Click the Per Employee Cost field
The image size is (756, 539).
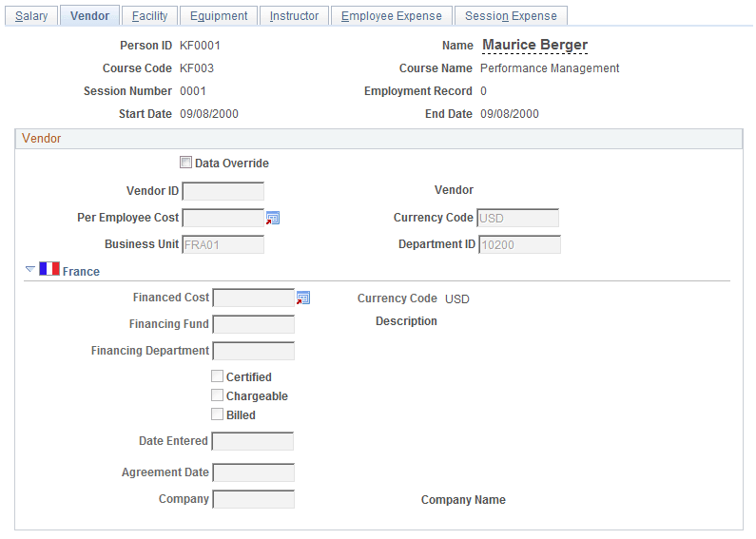pos(223,218)
